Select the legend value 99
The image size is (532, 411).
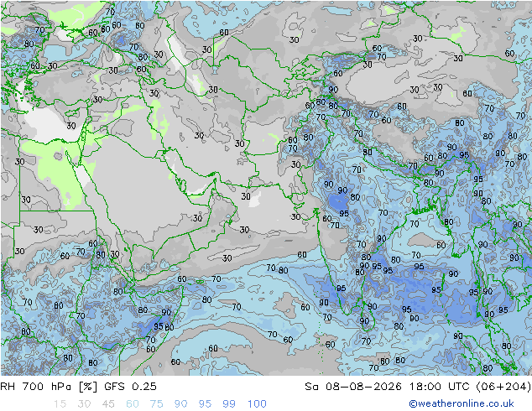[x=229, y=403]
